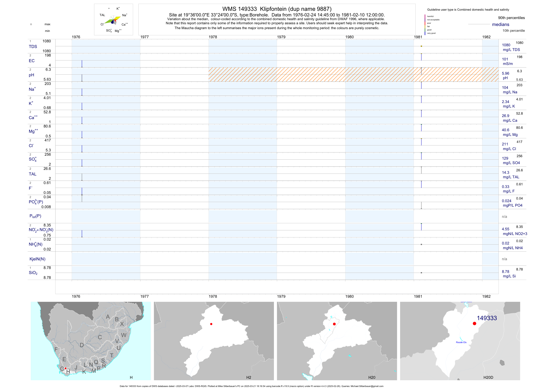Click the NH4 data point in 1981
The image size is (554, 392).
point(421,244)
